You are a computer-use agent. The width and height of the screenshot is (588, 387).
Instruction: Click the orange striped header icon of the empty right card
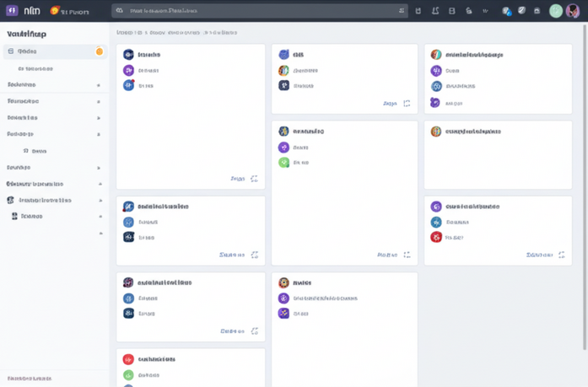point(436,132)
